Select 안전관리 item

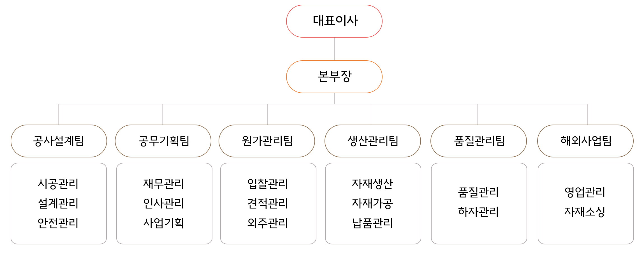pyautogui.click(x=58, y=223)
